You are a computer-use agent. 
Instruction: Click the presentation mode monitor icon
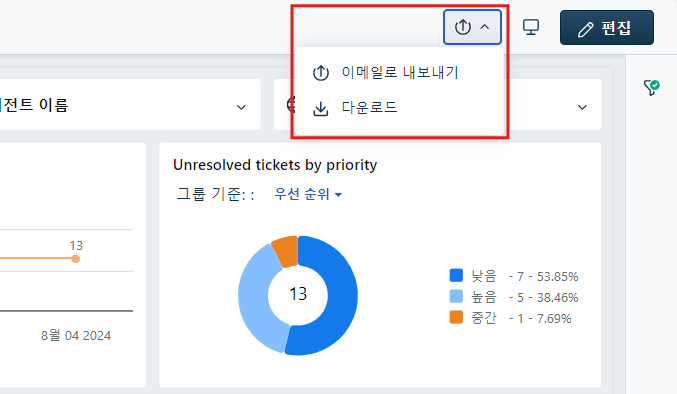click(x=531, y=27)
